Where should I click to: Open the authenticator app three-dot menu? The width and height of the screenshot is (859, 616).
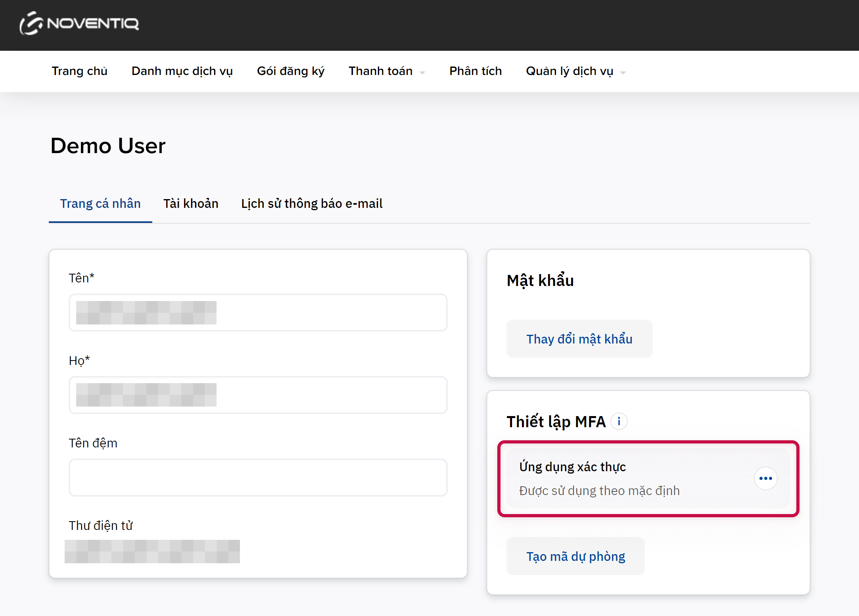click(x=765, y=478)
